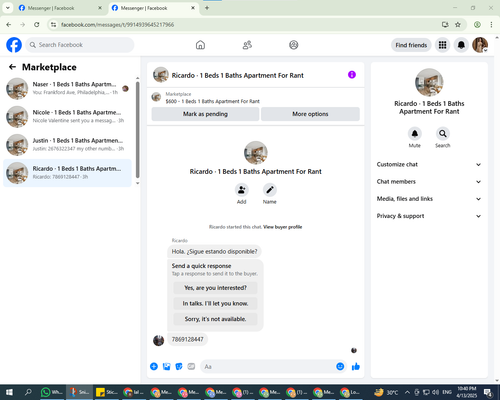
Task: Expand Media, files and links section
Action: point(429,199)
